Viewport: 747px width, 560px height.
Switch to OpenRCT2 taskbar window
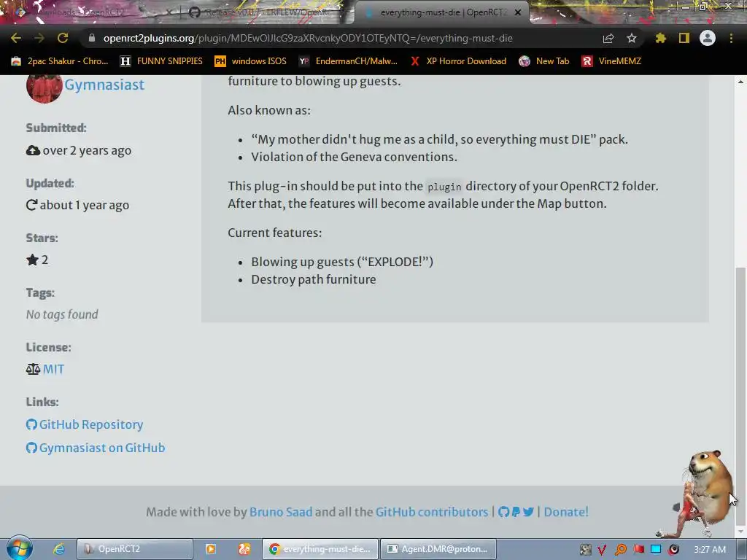tap(135, 549)
